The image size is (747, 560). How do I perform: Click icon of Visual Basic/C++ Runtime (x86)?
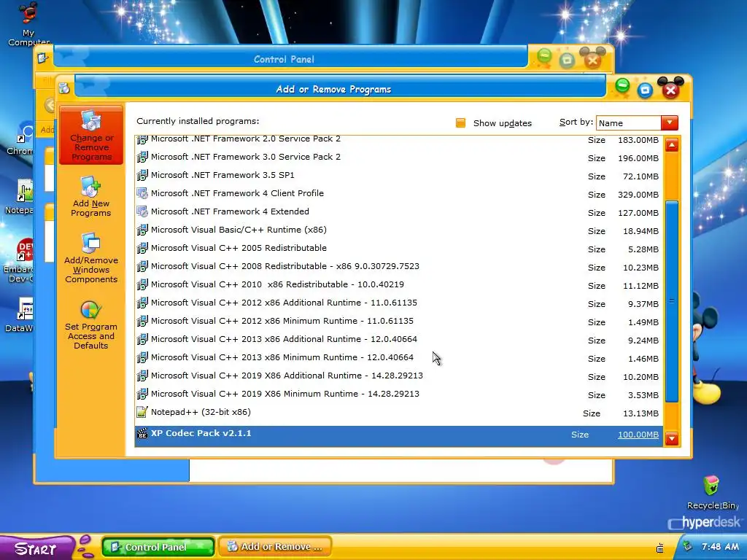(142, 230)
